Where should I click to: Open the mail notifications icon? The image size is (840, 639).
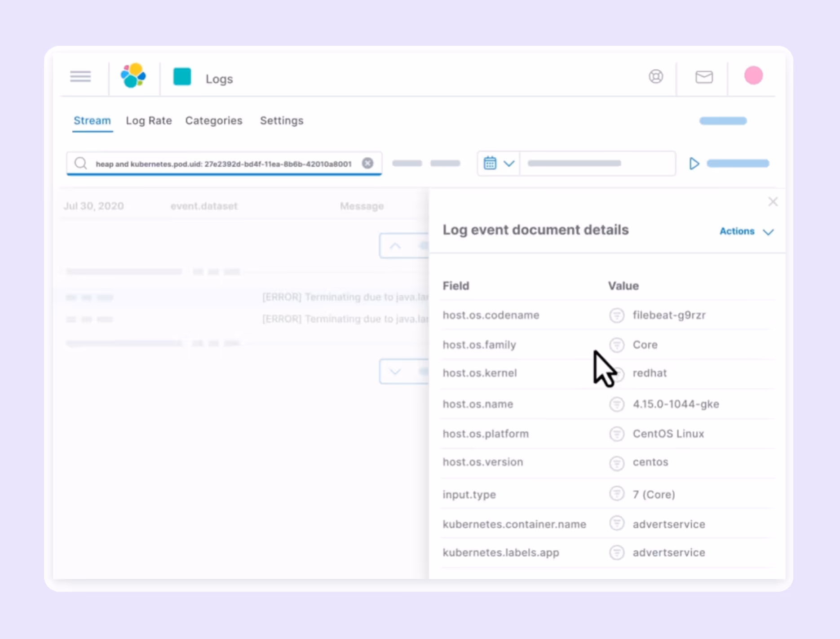704,77
